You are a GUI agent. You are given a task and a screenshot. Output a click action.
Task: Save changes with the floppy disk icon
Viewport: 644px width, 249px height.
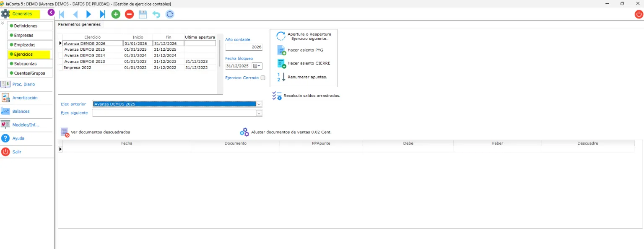[143, 14]
